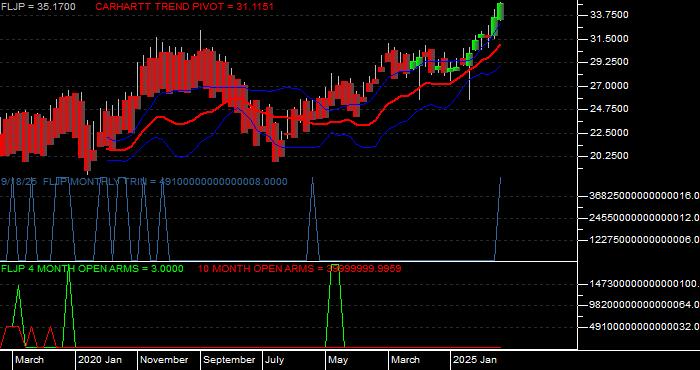Image resolution: width=700 pixels, height=370 pixels.
Task: Click the TRIN axis value starting 12275
Action: [x=644, y=240]
